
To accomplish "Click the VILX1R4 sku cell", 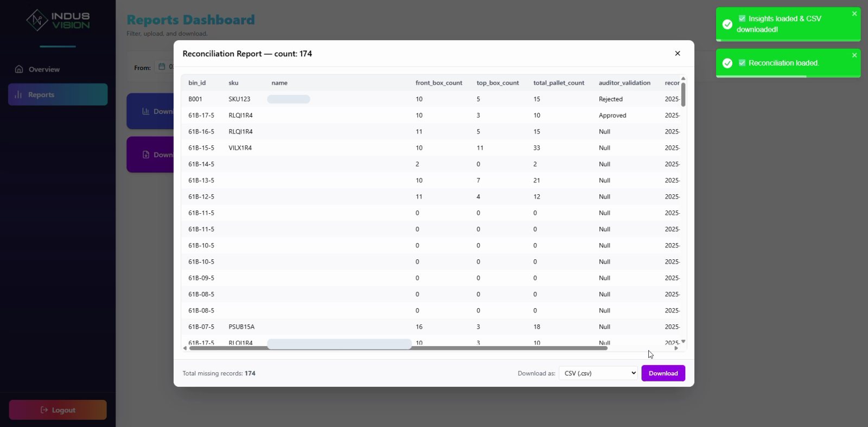I will click(240, 148).
